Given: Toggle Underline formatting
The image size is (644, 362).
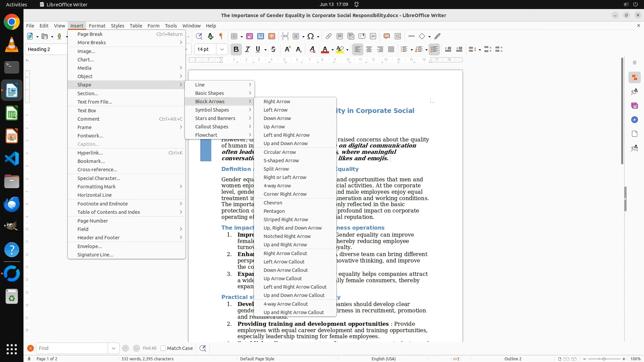Looking at the screenshot, I should tap(258, 49).
